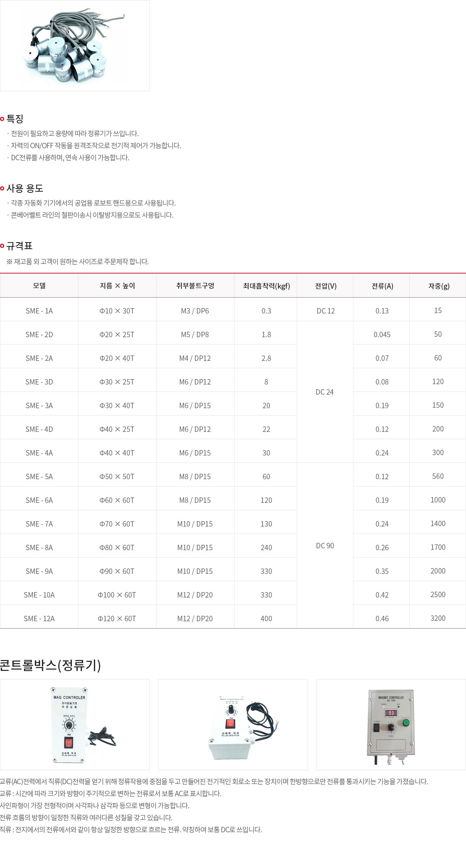Click the 지름 × 높이 column header
The width and height of the screenshot is (466, 868).
pyautogui.click(x=117, y=286)
